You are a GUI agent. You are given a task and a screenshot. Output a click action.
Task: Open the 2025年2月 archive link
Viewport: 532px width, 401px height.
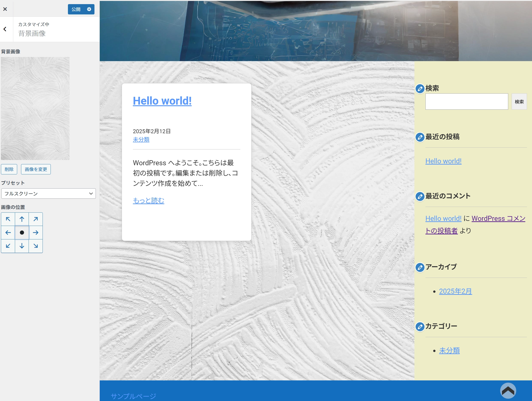(x=455, y=291)
